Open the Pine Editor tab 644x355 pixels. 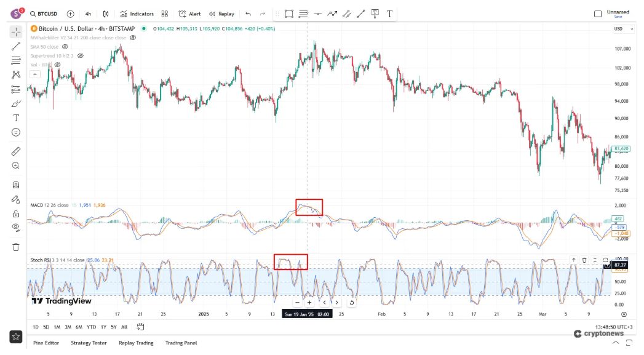pos(47,343)
